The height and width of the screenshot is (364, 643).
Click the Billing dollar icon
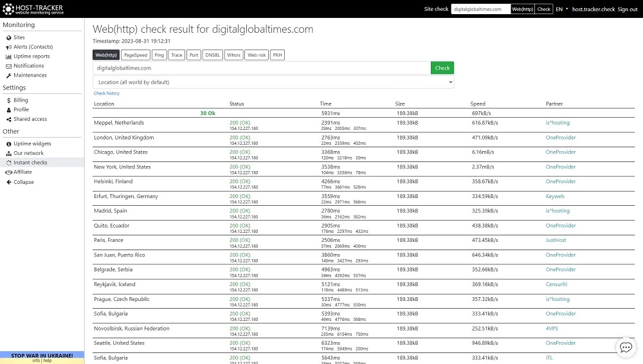point(8,100)
